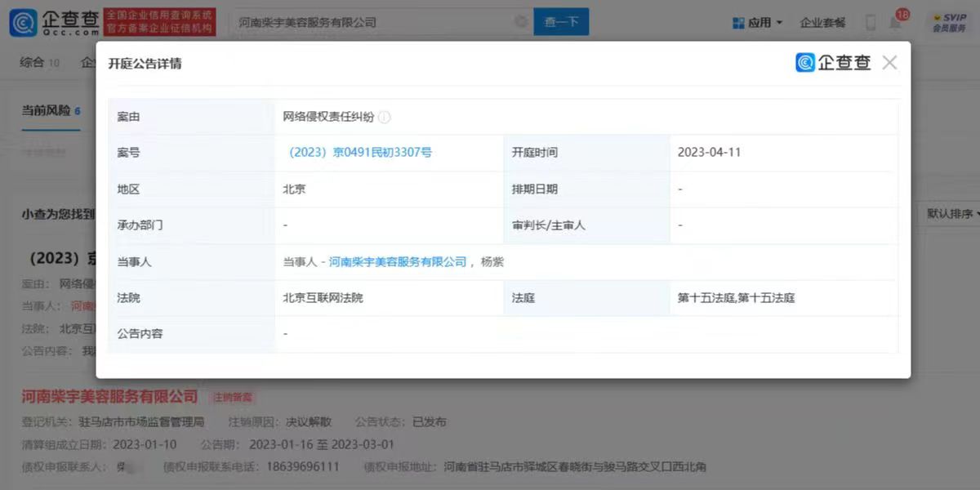The height and width of the screenshot is (490, 980).
Task: Close the 开庭公告详情 dialog
Action: pyautogui.click(x=889, y=63)
